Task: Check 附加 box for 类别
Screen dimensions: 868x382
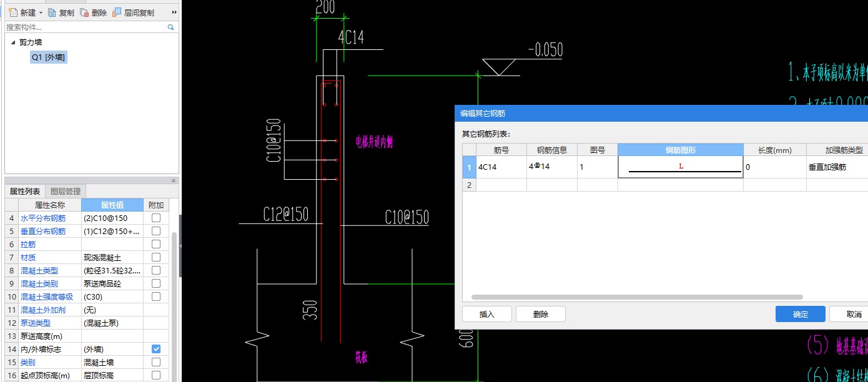Action: click(156, 362)
